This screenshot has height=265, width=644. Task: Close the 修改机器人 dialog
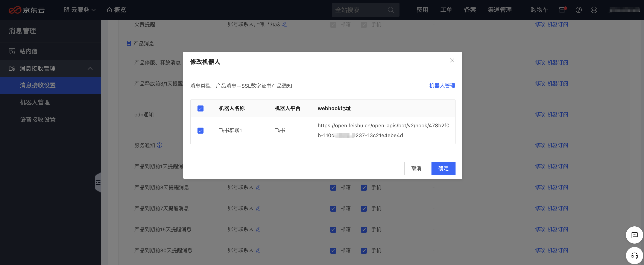452,60
